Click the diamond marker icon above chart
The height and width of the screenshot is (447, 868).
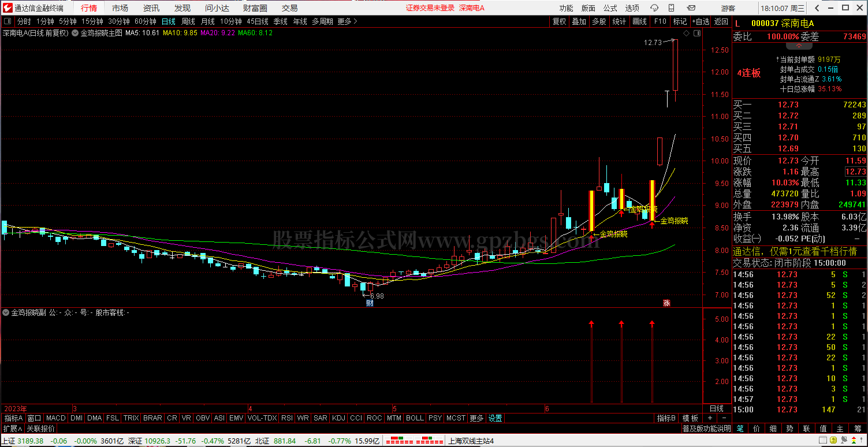686,33
